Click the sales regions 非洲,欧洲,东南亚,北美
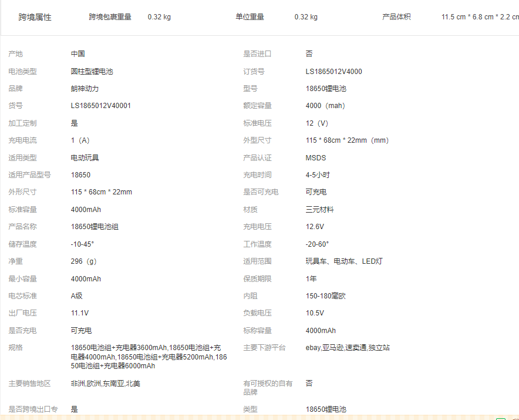Screen dimensions: 519x420 (105, 384)
